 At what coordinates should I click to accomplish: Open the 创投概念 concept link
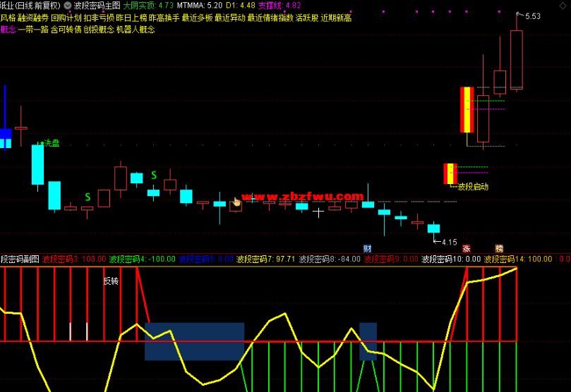[x=99, y=30]
